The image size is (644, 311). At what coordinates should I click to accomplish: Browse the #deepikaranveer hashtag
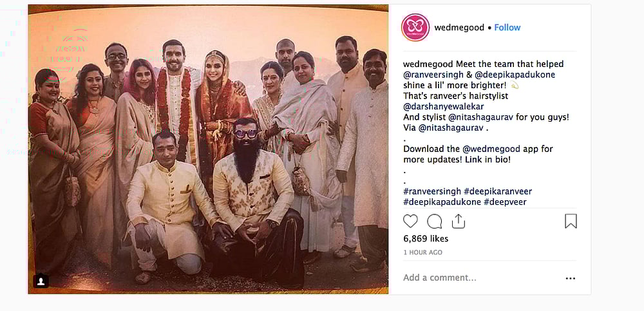tap(498, 191)
